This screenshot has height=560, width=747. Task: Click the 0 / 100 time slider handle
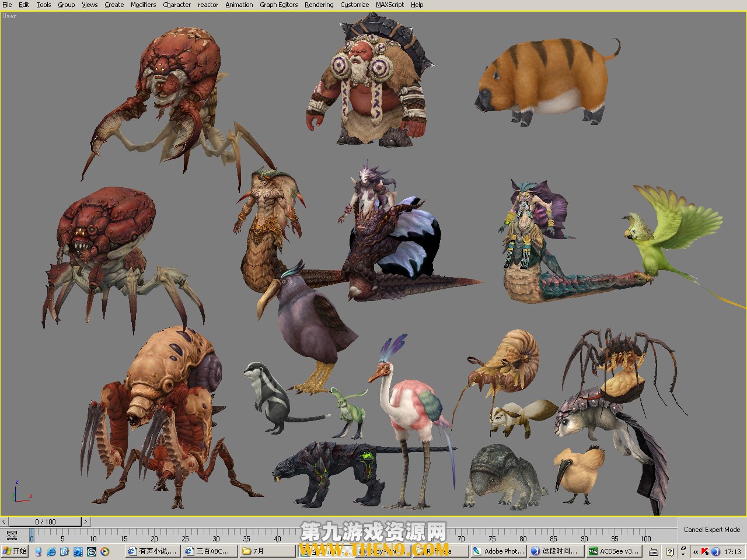pyautogui.click(x=45, y=521)
